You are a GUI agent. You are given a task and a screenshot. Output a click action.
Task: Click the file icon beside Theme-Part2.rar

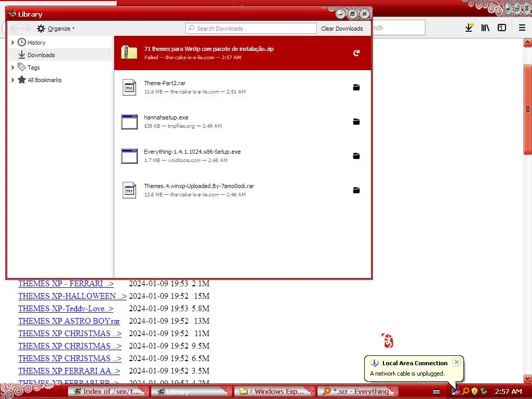click(129, 87)
